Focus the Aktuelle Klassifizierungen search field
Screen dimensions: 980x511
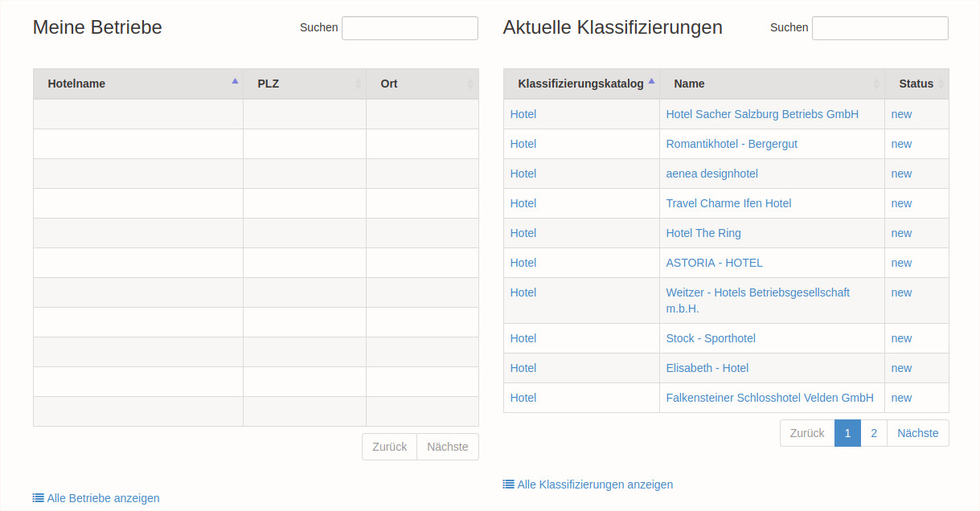click(880, 28)
